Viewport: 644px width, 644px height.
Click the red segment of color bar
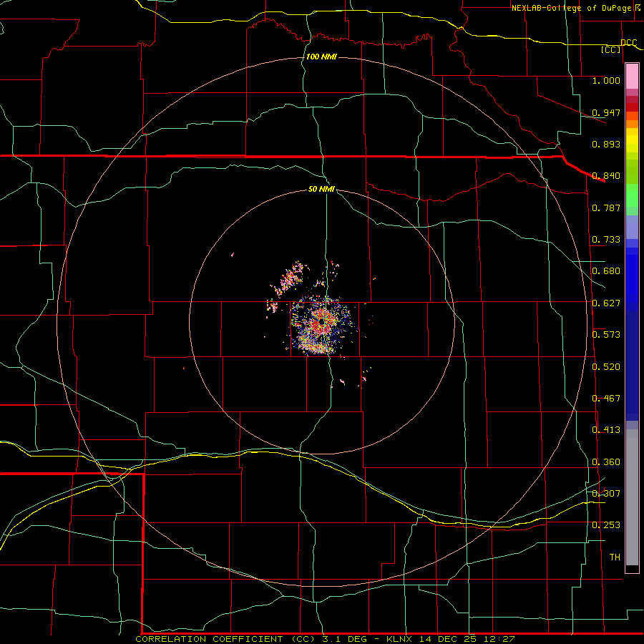pos(632,107)
